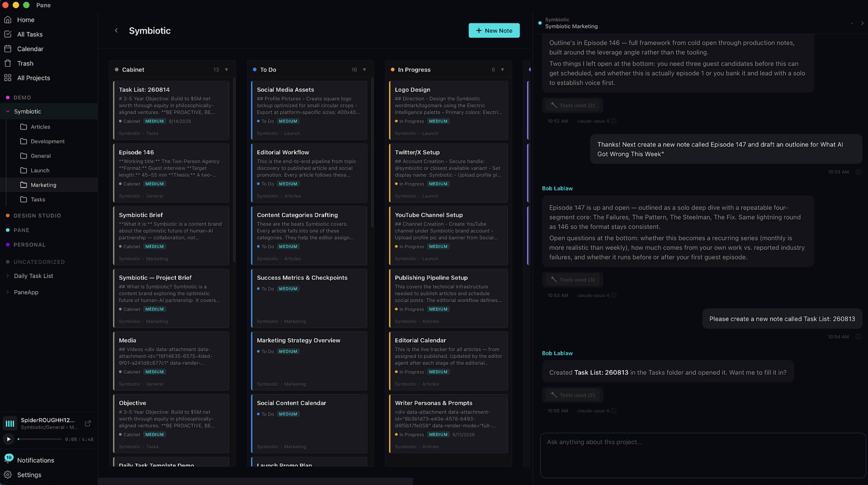Select the Marketing folder
Image resolution: width=868 pixels, height=485 pixels.
49,185
